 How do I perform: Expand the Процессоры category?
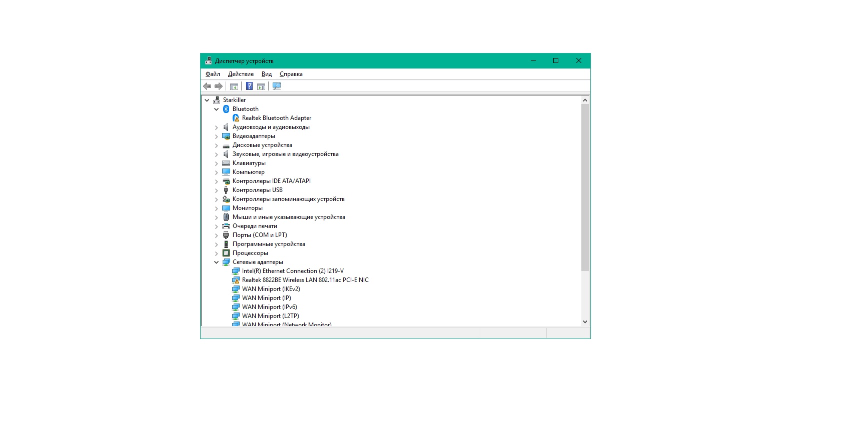[216, 253]
